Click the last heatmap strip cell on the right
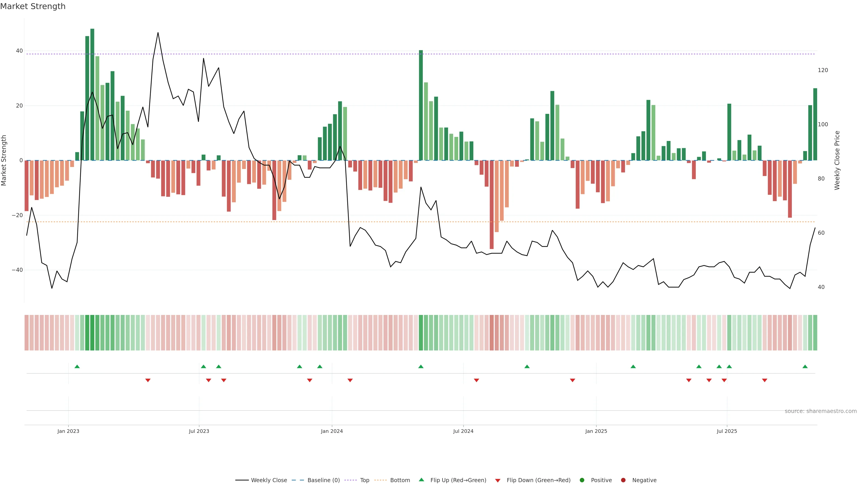Image resolution: width=868 pixels, height=488 pixels. point(815,332)
